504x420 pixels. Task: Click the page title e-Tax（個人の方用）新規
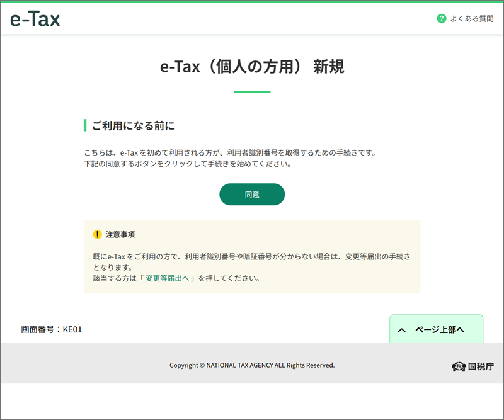[x=252, y=67]
